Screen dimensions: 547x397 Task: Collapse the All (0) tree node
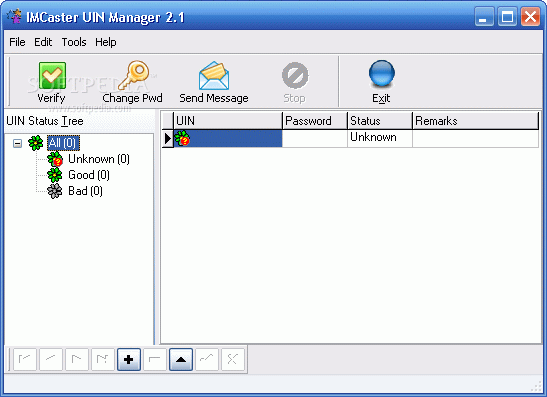click(17, 143)
